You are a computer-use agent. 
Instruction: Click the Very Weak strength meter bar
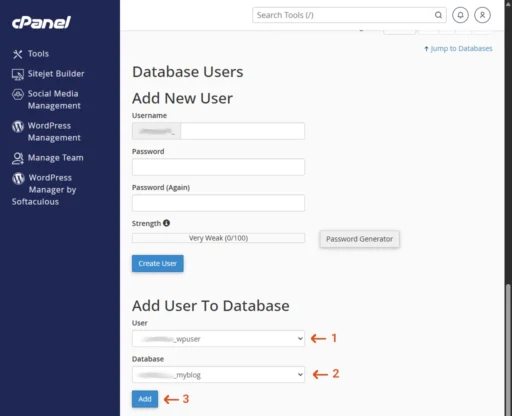click(218, 238)
